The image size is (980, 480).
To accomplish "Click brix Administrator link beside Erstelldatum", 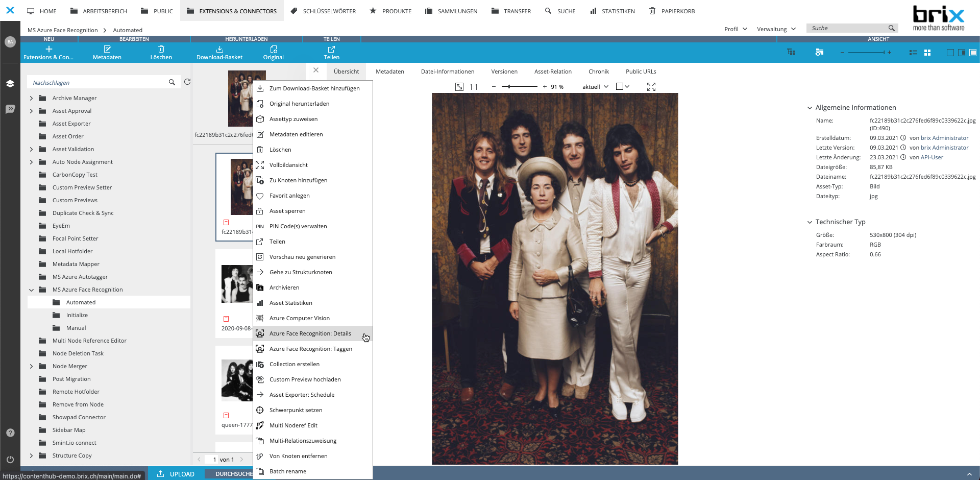I will 944,138.
